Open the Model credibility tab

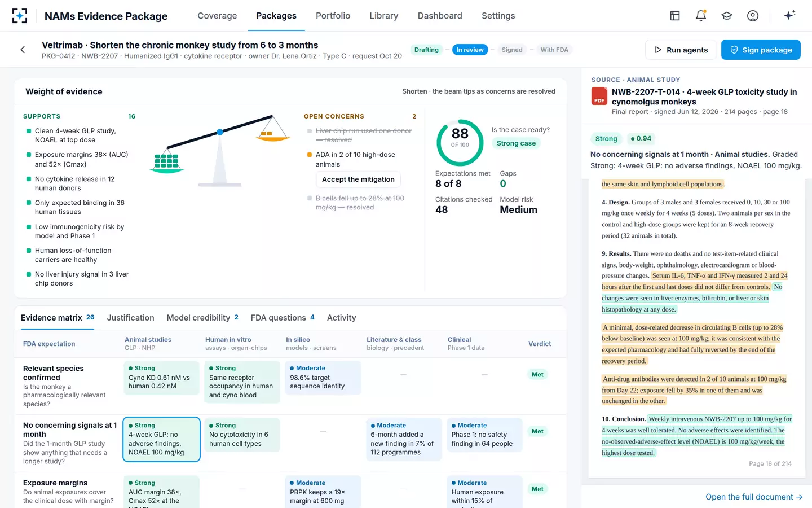click(202, 318)
